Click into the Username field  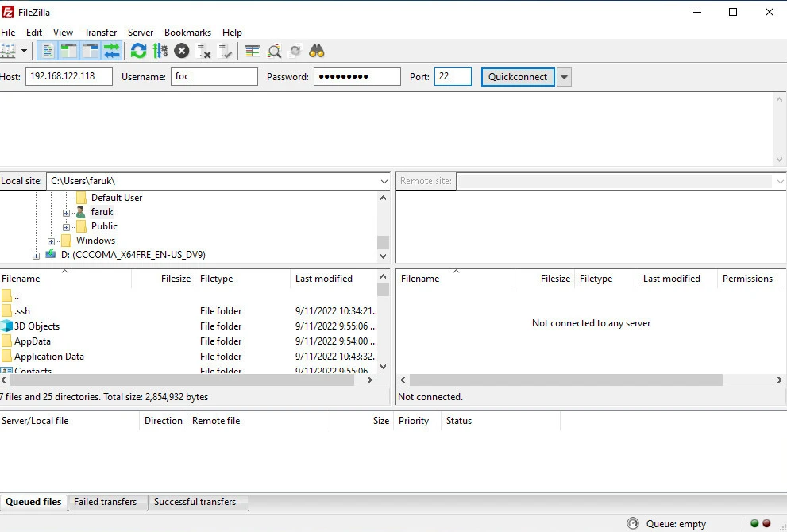214,77
